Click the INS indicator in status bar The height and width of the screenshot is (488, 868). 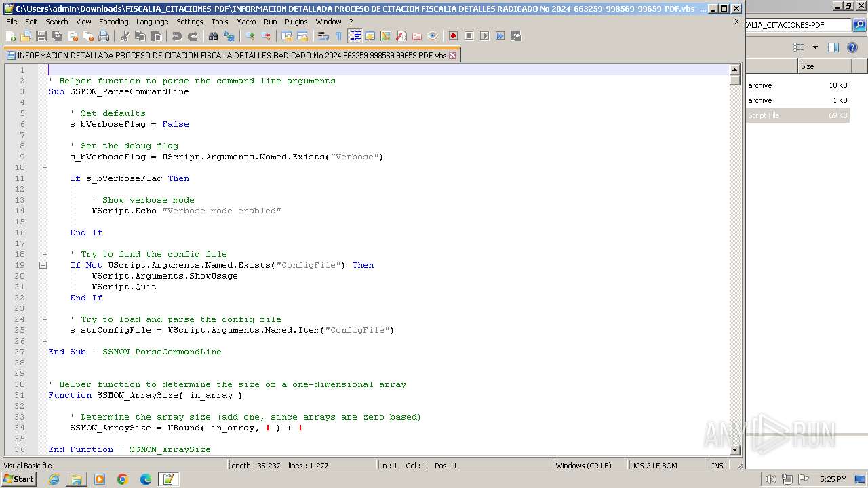(717, 466)
